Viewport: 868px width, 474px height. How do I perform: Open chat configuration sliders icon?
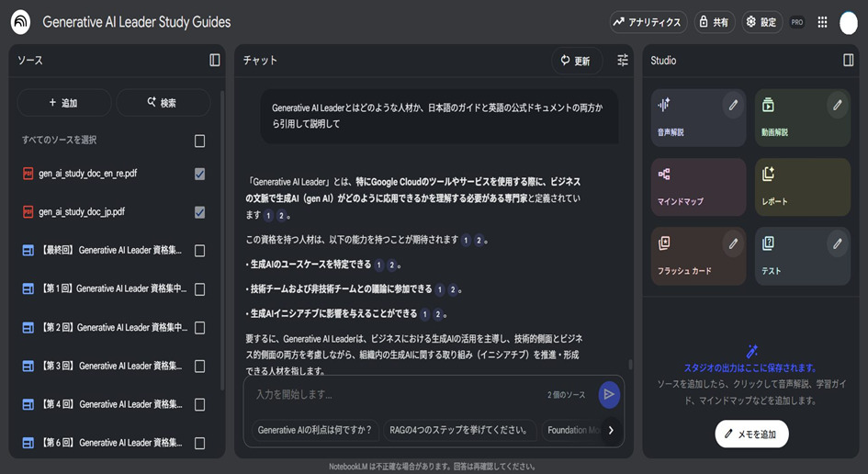pos(623,61)
